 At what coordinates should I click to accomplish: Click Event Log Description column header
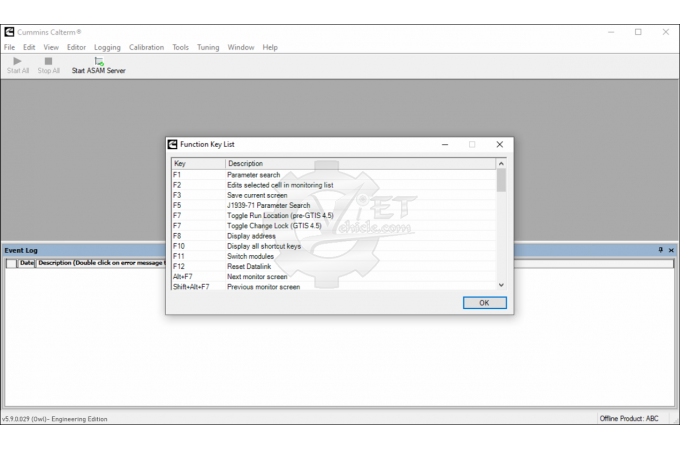coord(101,263)
